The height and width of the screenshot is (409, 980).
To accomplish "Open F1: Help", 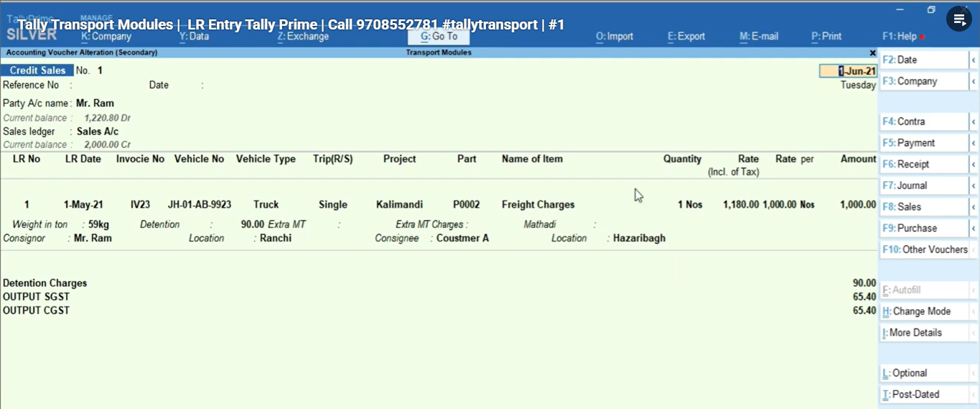I will coord(900,36).
